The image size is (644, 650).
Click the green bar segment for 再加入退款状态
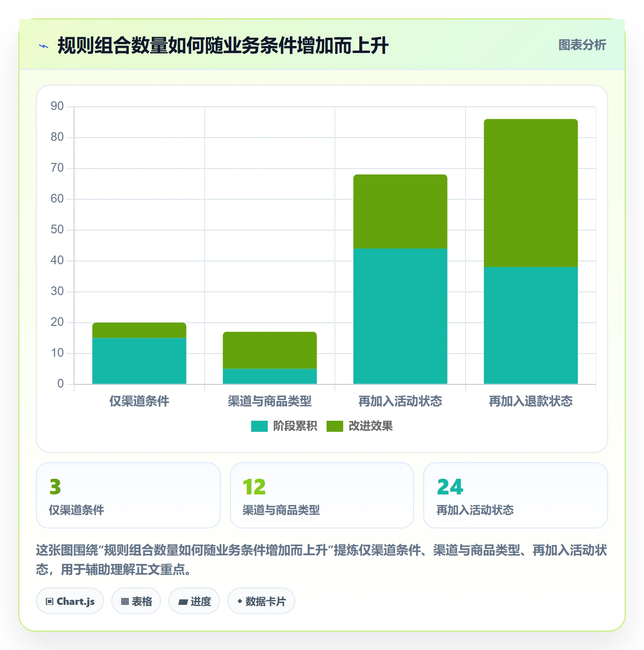click(x=531, y=193)
